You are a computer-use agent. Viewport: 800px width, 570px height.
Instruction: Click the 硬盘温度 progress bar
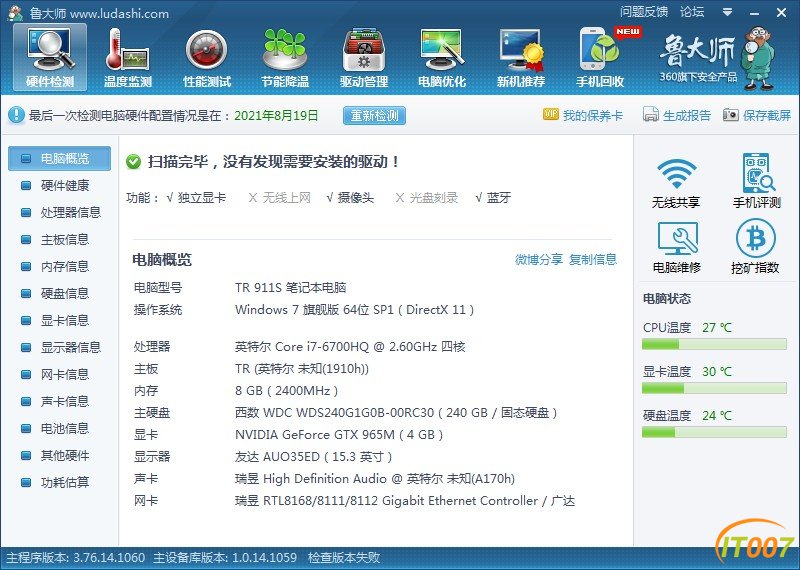714,432
